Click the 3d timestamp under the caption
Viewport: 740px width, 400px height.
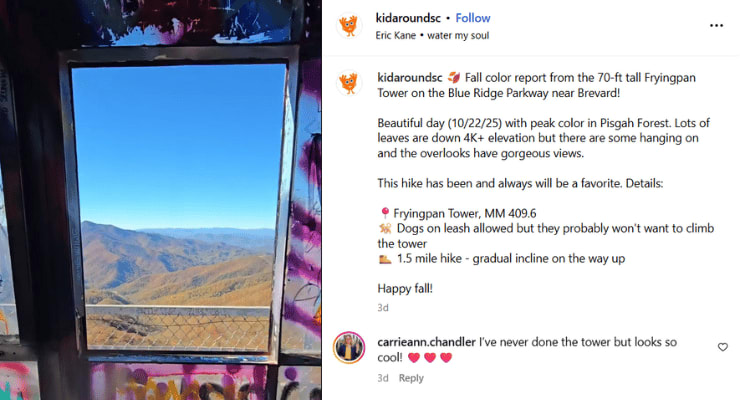383,308
